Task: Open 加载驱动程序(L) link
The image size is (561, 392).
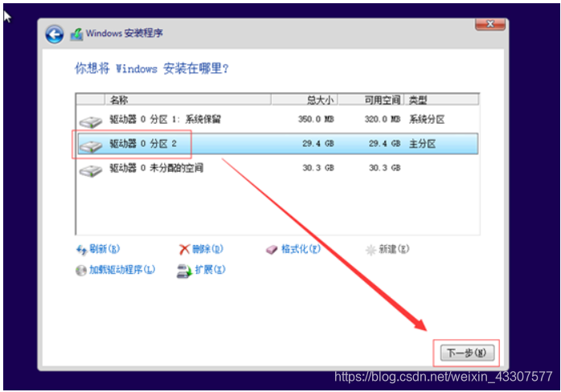Action: [x=122, y=269]
